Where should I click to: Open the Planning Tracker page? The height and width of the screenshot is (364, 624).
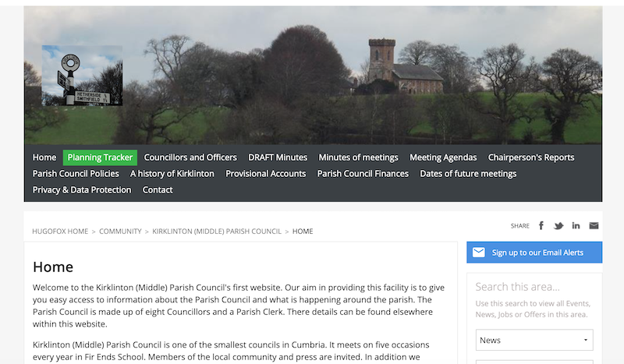pyautogui.click(x=100, y=157)
